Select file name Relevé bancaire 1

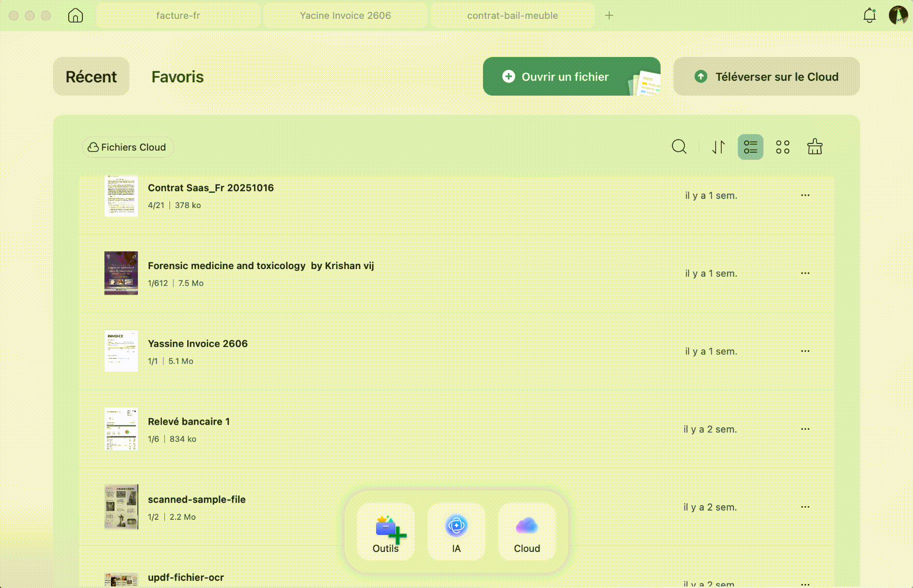point(189,421)
